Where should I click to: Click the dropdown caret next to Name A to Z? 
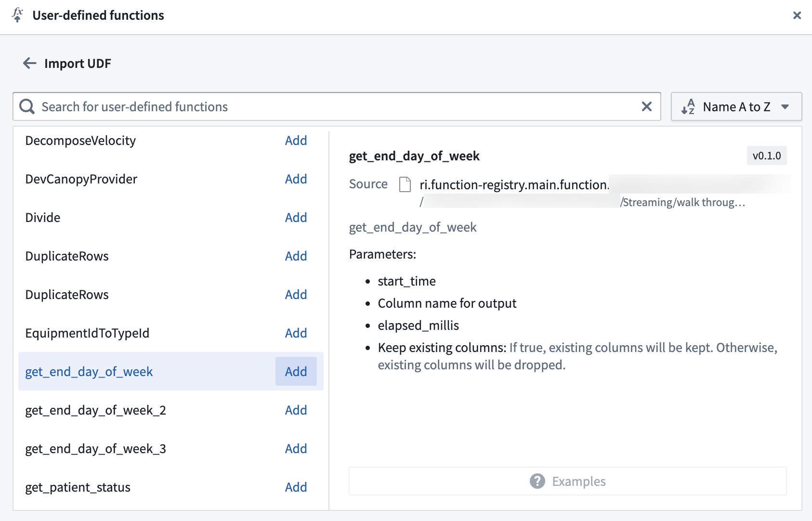point(785,106)
